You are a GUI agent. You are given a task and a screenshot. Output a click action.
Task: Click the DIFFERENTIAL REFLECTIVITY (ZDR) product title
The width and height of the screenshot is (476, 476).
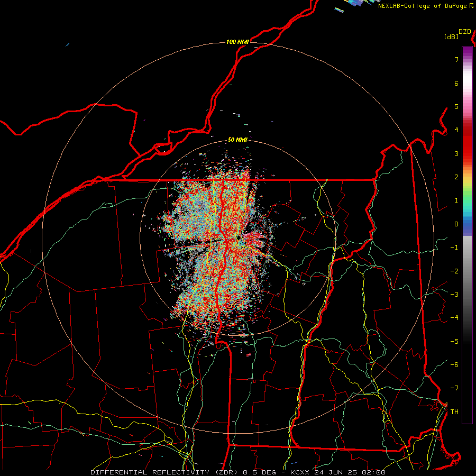(165, 472)
